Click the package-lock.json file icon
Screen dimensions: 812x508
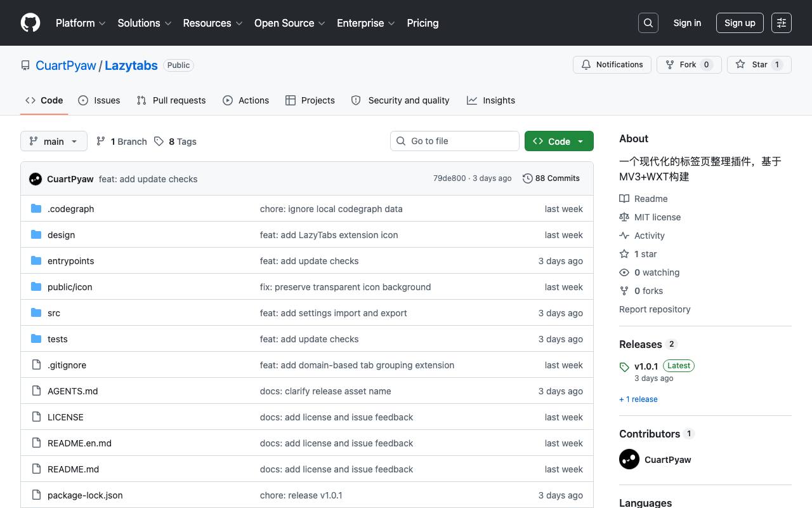(36, 495)
